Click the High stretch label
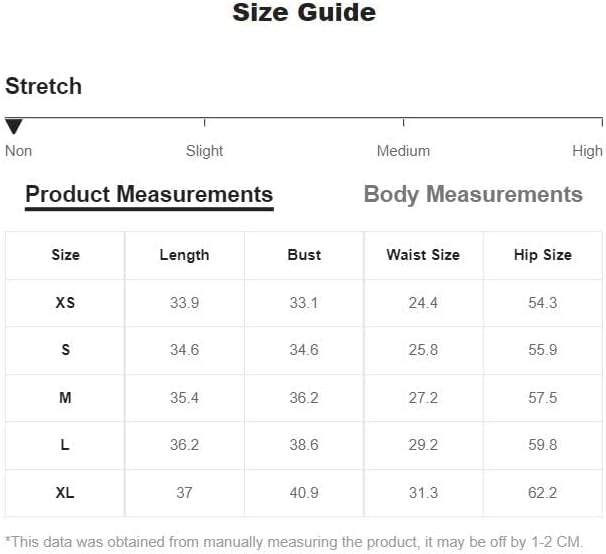Screen dimensions: 606x554 tap(587, 151)
